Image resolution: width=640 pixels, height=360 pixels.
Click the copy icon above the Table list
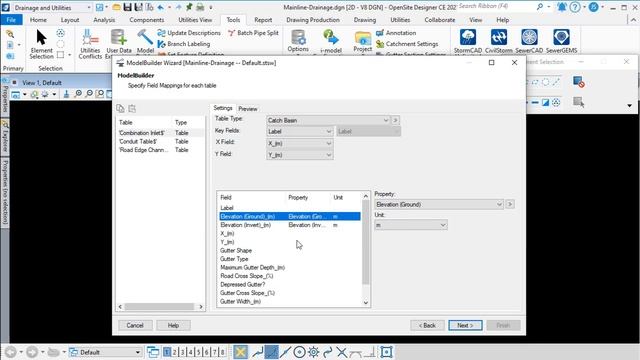point(120,108)
